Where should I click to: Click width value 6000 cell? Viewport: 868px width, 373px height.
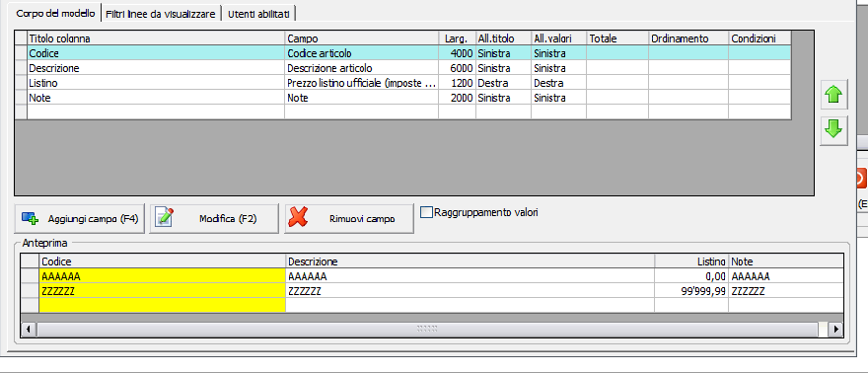tap(458, 68)
